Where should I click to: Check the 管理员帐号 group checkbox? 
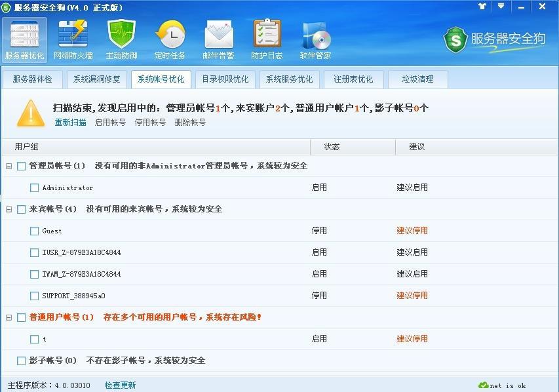(20, 166)
